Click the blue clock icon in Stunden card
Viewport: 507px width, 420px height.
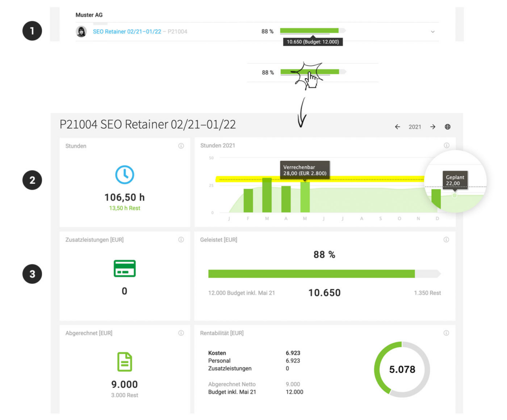pos(125,174)
